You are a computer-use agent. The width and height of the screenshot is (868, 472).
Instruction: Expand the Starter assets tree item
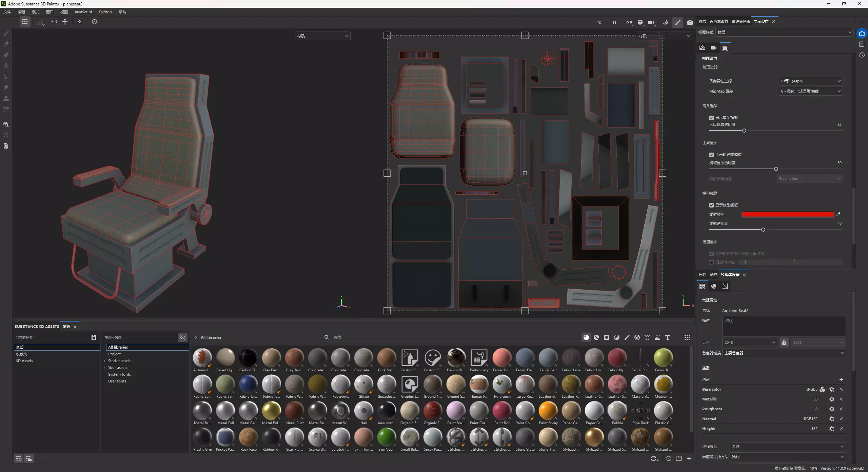tap(104, 361)
